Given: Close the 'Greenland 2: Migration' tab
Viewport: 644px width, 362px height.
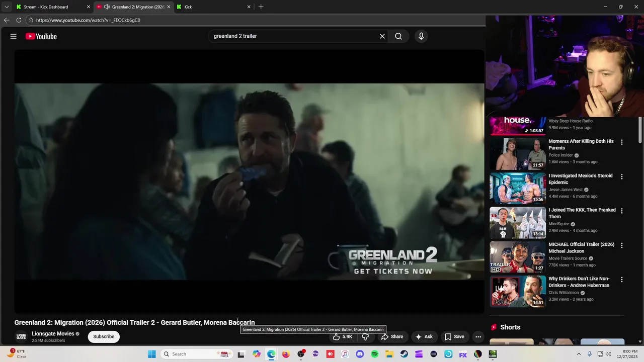Looking at the screenshot, I should pyautogui.click(x=169, y=7).
